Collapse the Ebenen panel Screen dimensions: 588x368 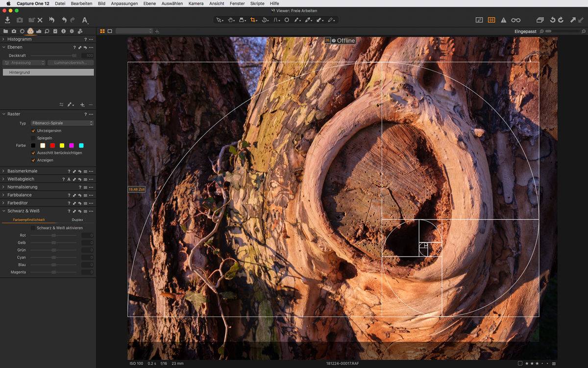(x=3, y=47)
